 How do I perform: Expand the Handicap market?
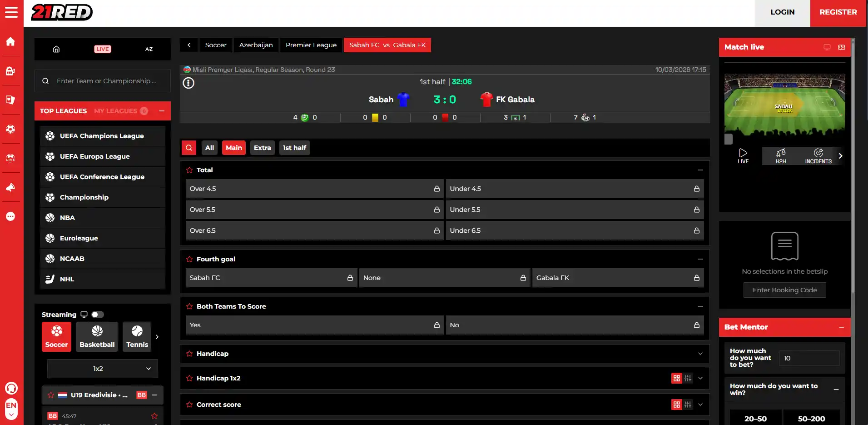pyautogui.click(x=700, y=354)
